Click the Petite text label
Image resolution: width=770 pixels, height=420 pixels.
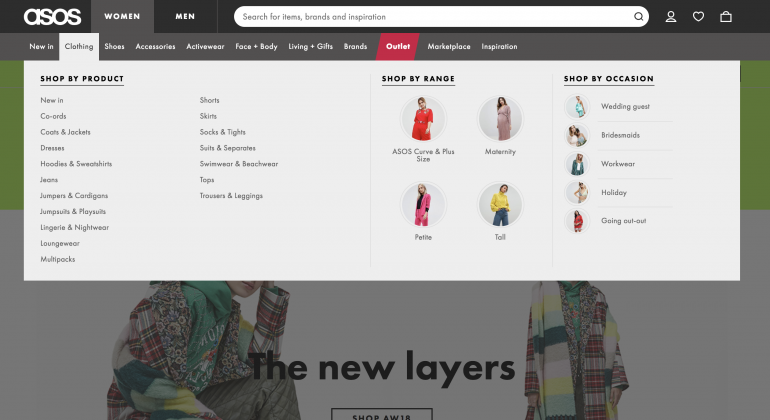(423, 237)
